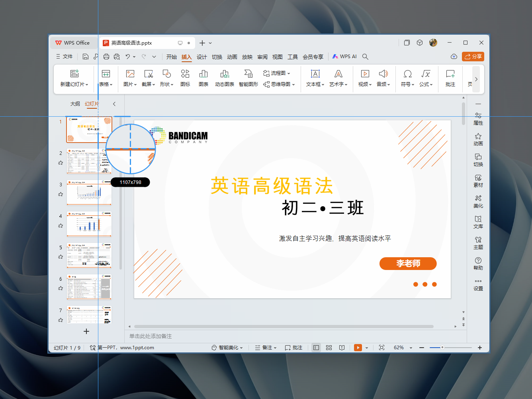Image resolution: width=532 pixels, height=399 pixels.
Task: Switch to grid view in status bar
Action: [x=329, y=347]
